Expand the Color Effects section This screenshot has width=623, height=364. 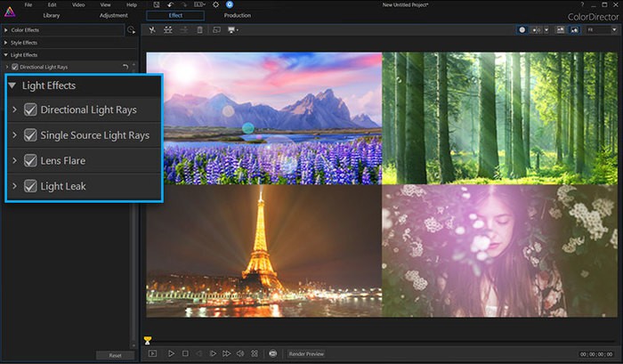pyautogui.click(x=7, y=29)
